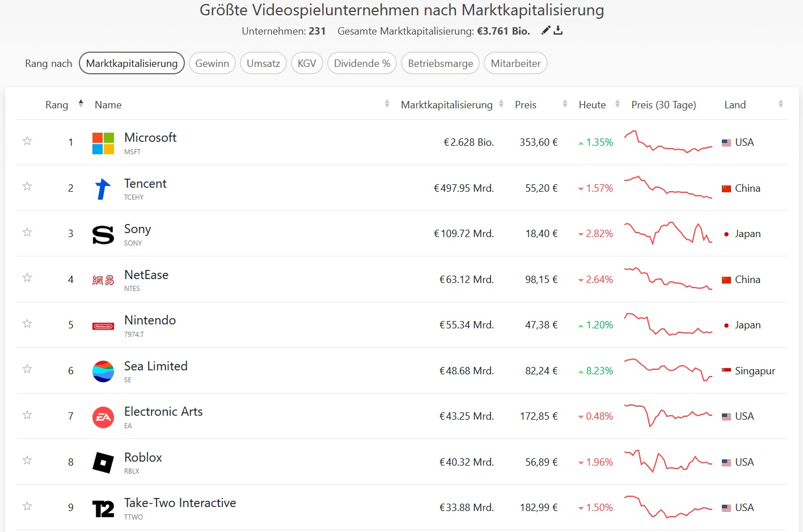The image size is (803, 532).
Task: Rank companies by Betriebsmarge
Action: pos(441,63)
